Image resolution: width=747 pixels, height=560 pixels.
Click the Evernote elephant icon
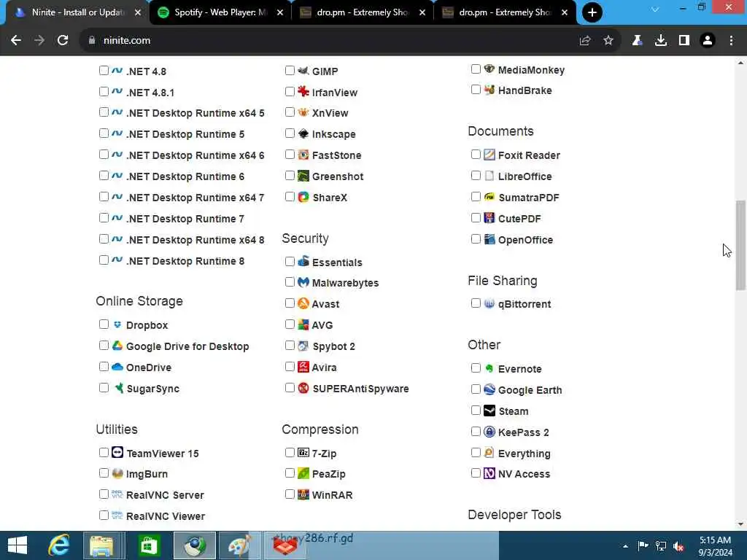(x=489, y=368)
